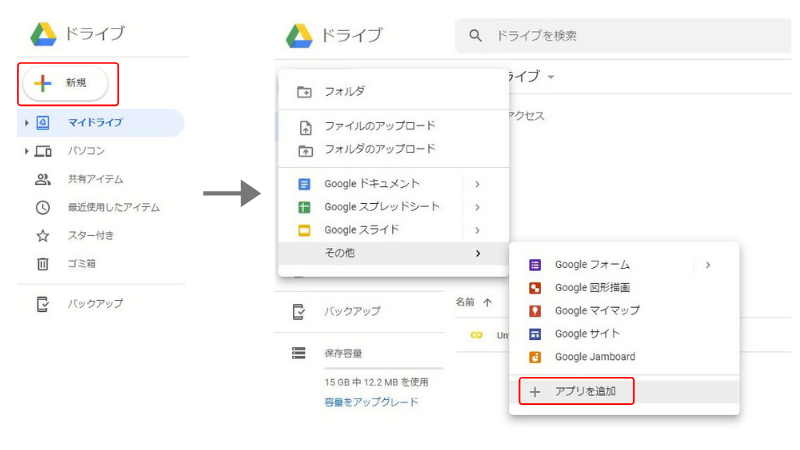Choose アプリを追加 at submenu bottom

click(x=624, y=391)
